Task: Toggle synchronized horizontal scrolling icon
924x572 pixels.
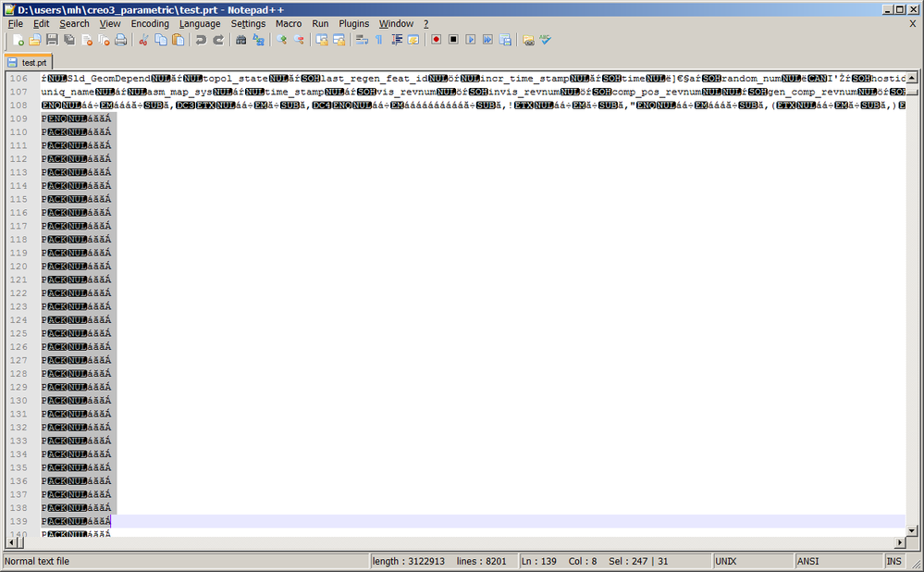Action: 339,40
